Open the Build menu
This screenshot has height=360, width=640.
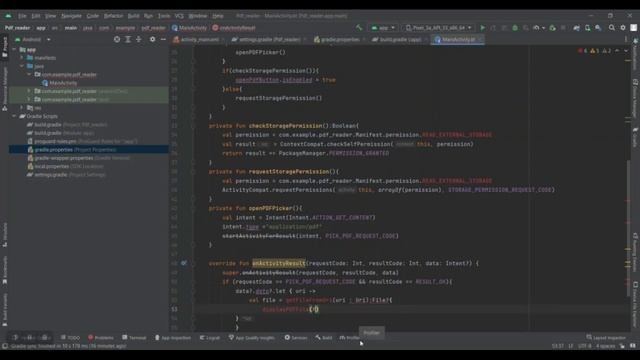(133, 16)
